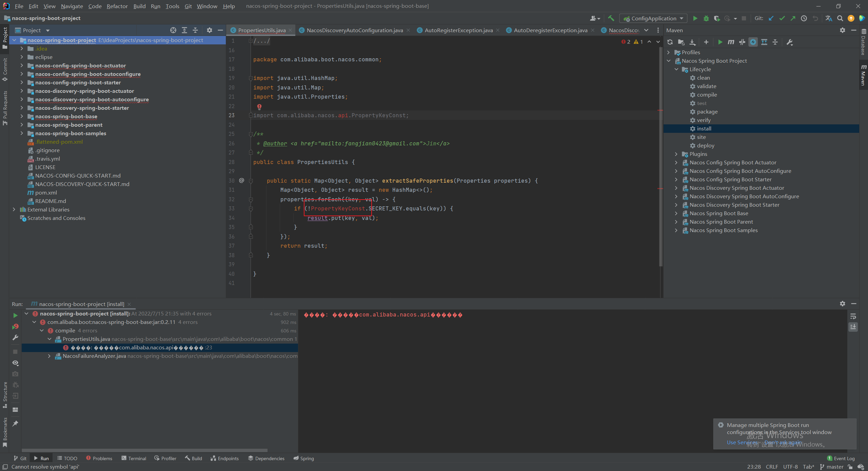Add a Maven project with plus icon

(x=706, y=42)
